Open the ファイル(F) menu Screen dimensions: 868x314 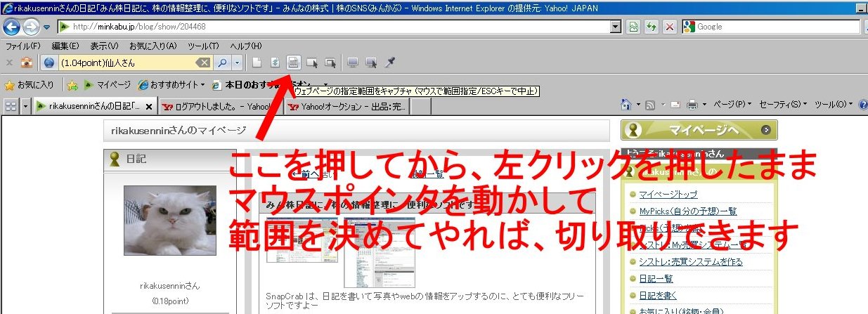pos(22,46)
